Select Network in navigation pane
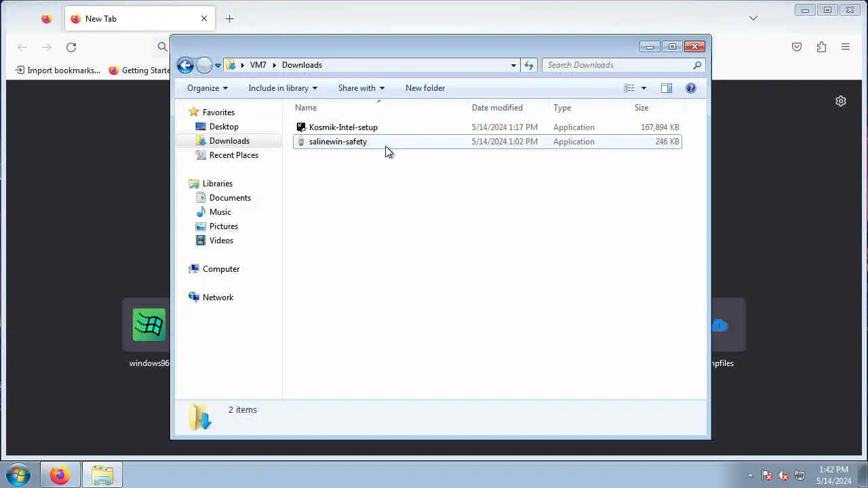This screenshot has height=488, width=868. (217, 298)
